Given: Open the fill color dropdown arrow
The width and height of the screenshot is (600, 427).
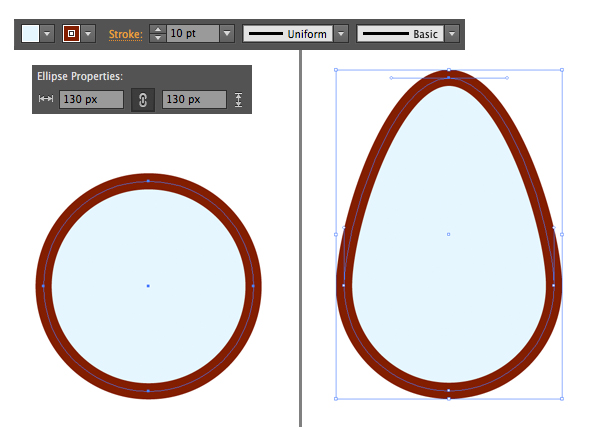Looking at the screenshot, I should [47, 34].
